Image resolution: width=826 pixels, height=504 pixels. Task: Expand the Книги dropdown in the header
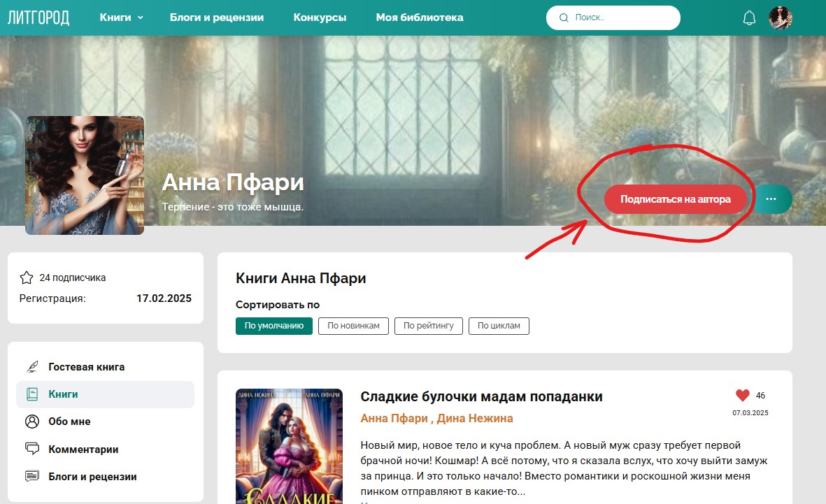[121, 17]
